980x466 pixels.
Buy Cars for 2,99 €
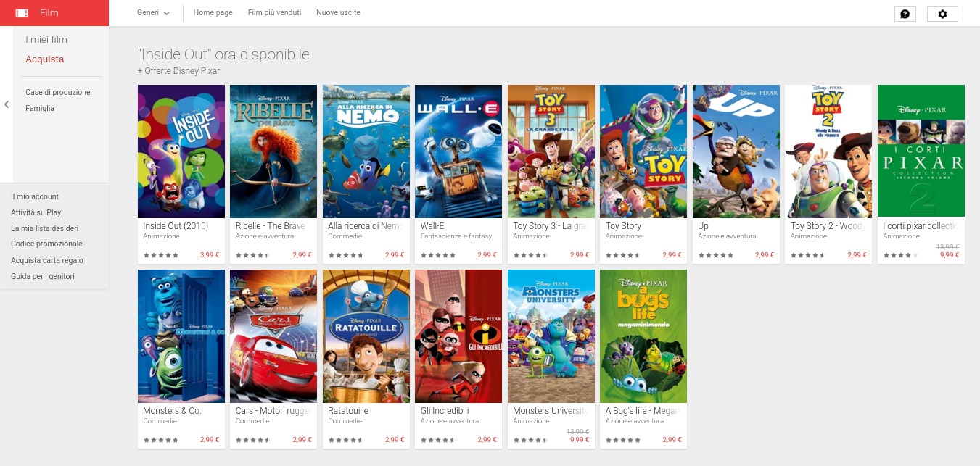[302, 440]
